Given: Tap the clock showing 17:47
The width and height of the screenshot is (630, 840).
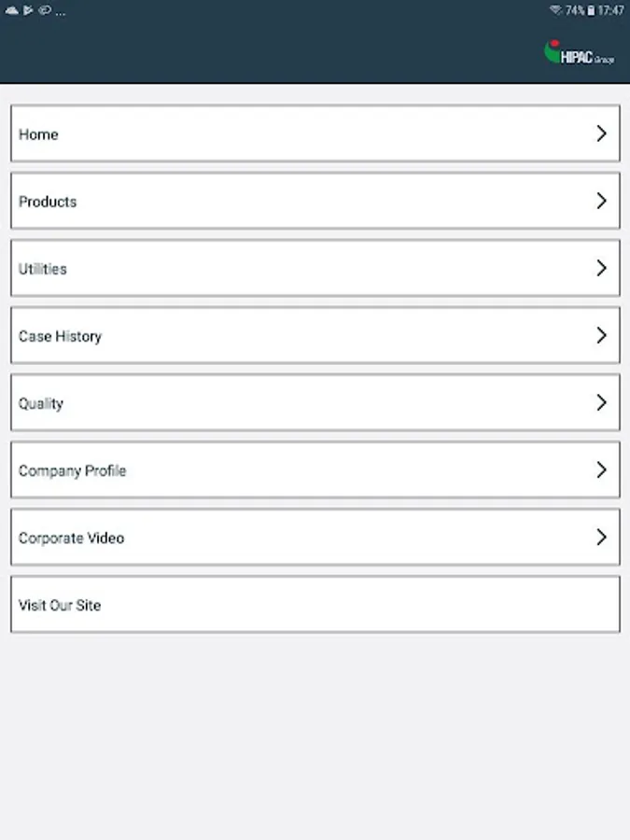Looking at the screenshot, I should click(611, 10).
